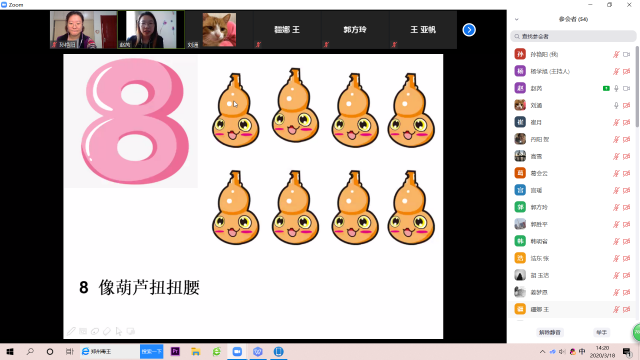Expand hidden system tray icons arrow
The width and height of the screenshot is (640, 360).
542,351
